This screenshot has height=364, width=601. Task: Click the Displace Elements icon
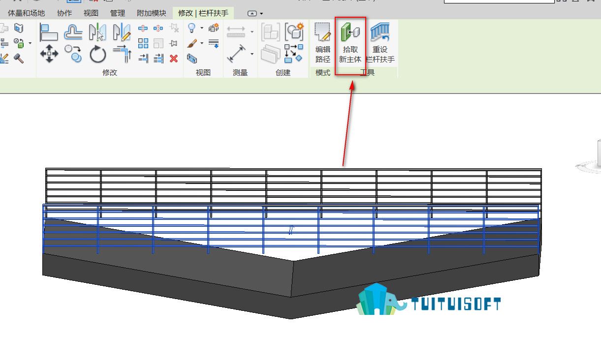pyautogui.click(x=214, y=29)
